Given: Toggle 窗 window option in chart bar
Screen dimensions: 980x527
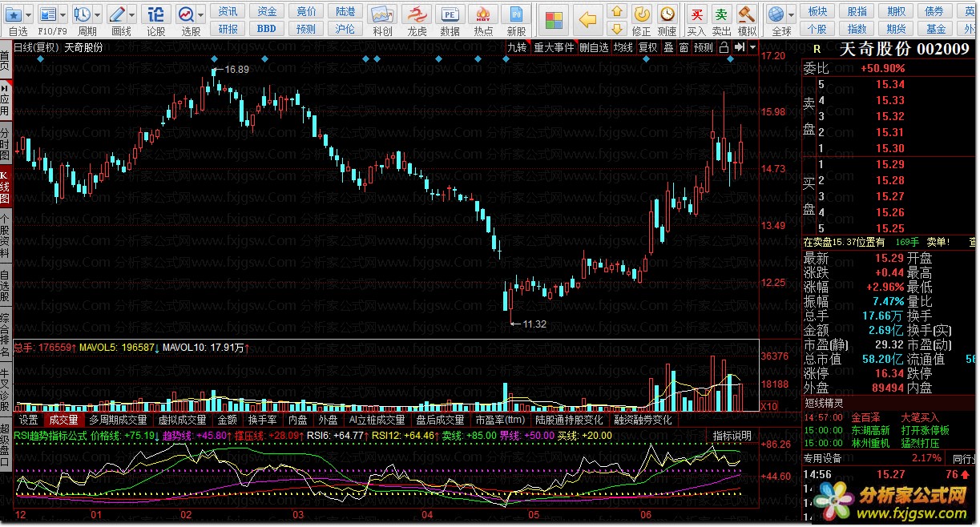Looking at the screenshot, I should pos(684,47).
